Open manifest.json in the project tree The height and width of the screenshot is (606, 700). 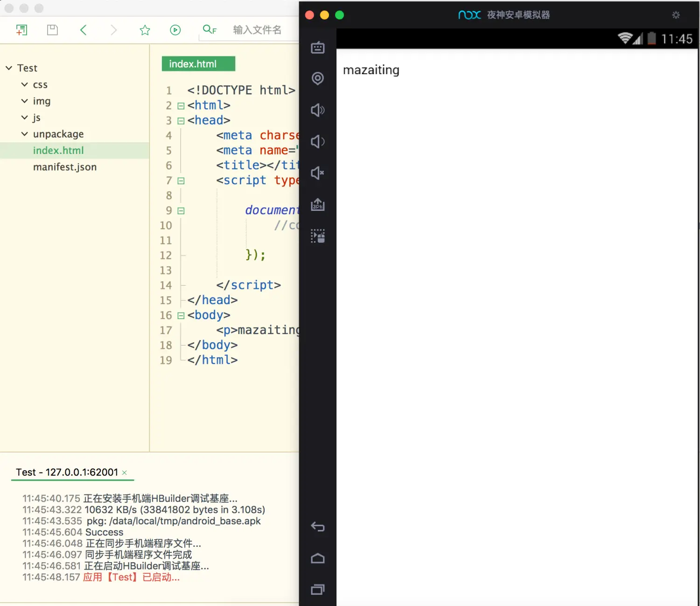[x=65, y=167]
